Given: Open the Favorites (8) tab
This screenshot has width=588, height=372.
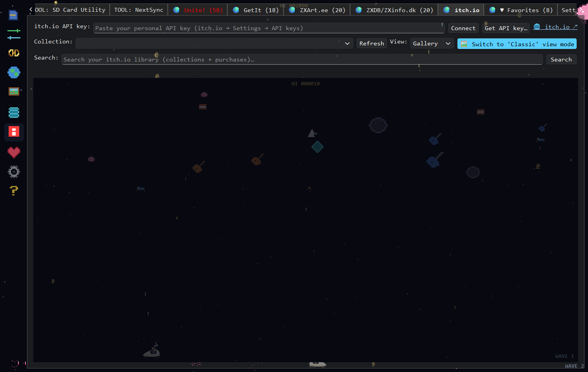Looking at the screenshot, I should point(521,10).
